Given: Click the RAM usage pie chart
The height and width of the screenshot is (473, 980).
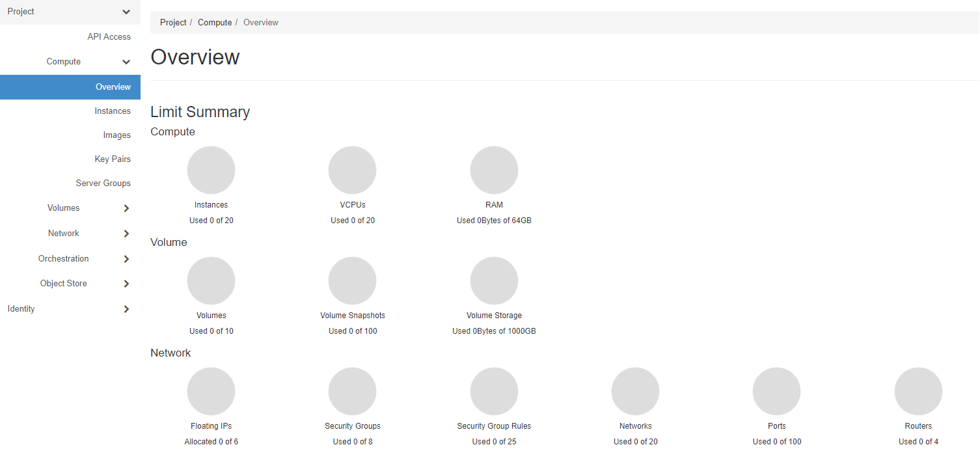Looking at the screenshot, I should (x=494, y=170).
